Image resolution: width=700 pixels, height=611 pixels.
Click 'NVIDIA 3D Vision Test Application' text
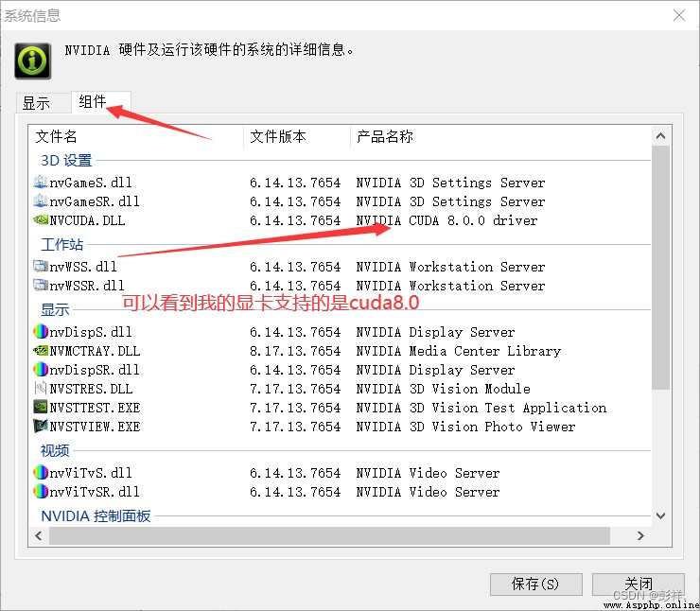click(x=481, y=408)
